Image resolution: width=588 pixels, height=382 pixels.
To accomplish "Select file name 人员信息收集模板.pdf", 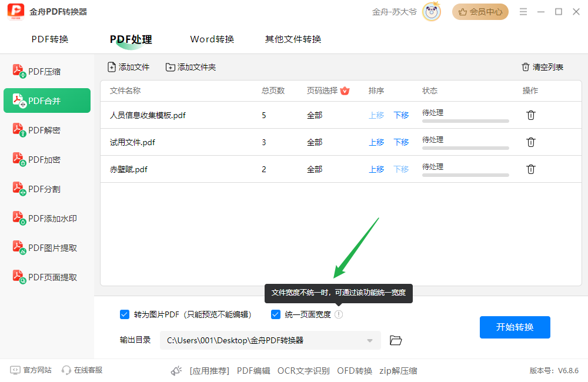I will pos(148,115).
